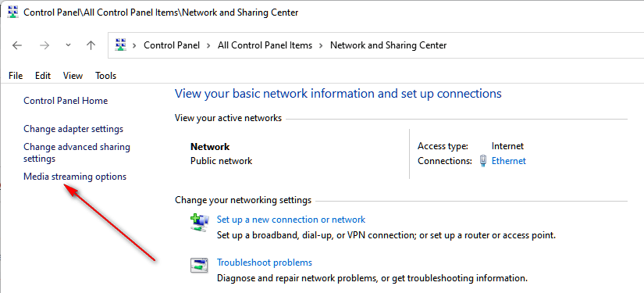Expand chevron after Control Panel breadcrumb

click(209, 45)
